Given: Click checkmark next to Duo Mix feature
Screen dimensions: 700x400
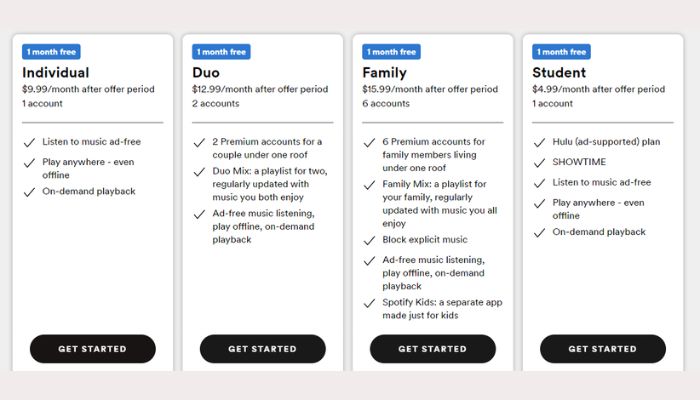Looking at the screenshot, I should (199, 171).
